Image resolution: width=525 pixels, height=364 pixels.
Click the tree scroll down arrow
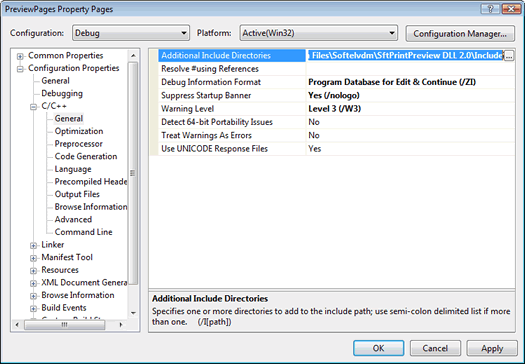pos(133,313)
